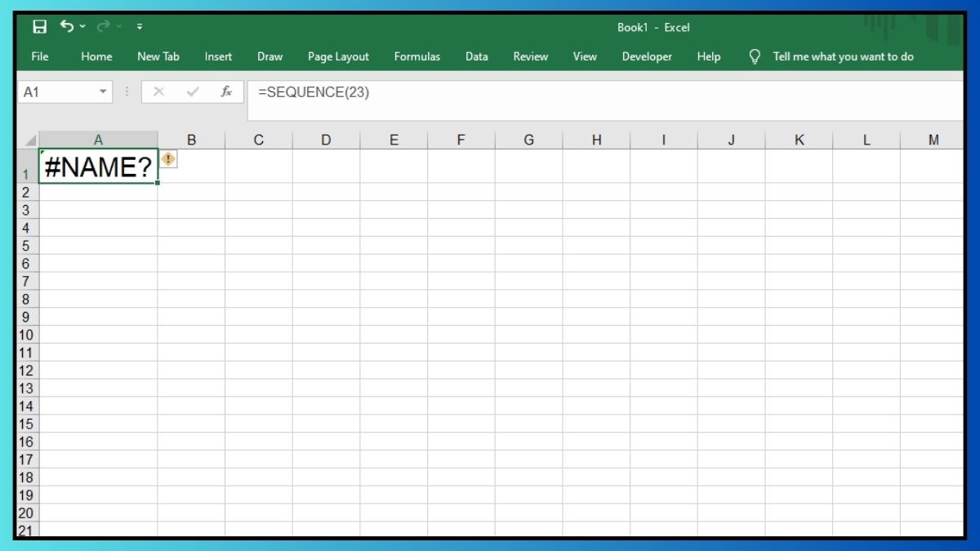Go to the Developer tab

click(x=647, y=56)
